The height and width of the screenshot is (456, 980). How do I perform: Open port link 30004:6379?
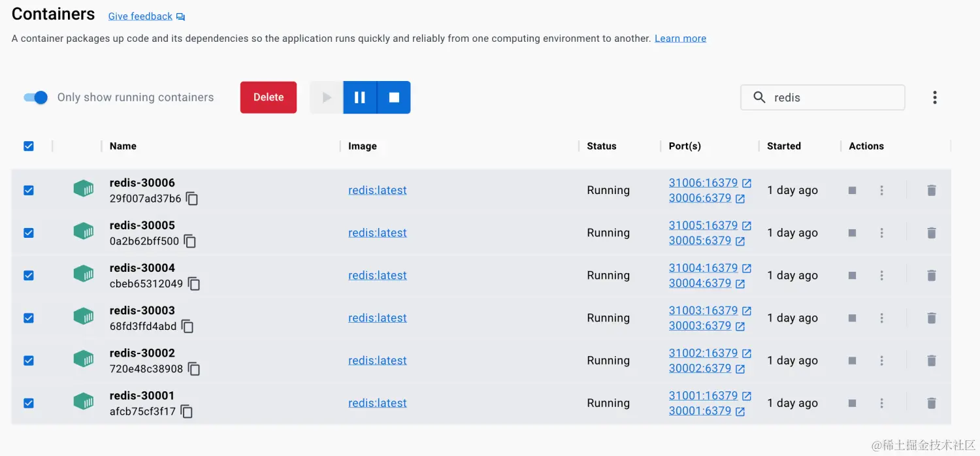click(x=700, y=283)
